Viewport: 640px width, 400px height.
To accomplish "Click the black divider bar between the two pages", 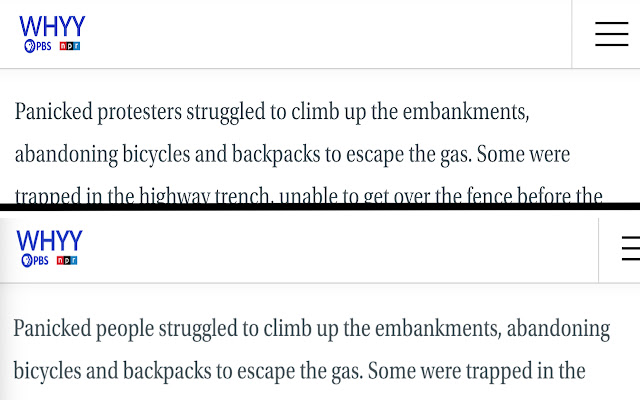I will pos(320,207).
